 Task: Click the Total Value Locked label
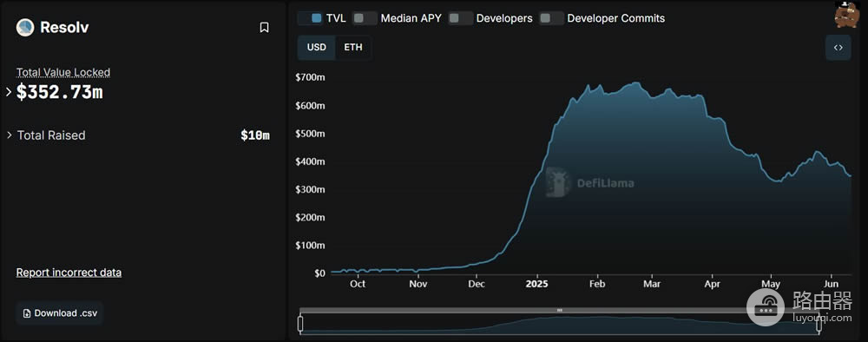(x=63, y=72)
